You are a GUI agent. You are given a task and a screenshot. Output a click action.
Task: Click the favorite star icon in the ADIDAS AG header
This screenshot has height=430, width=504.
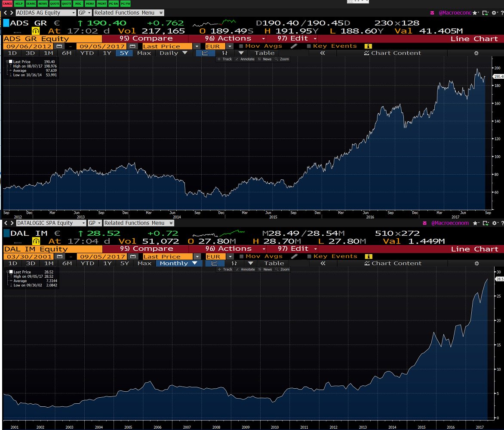tap(475, 13)
